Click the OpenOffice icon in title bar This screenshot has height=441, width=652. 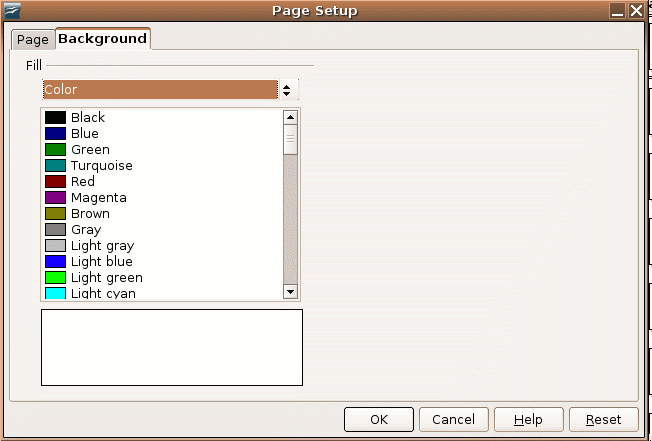click(12, 11)
